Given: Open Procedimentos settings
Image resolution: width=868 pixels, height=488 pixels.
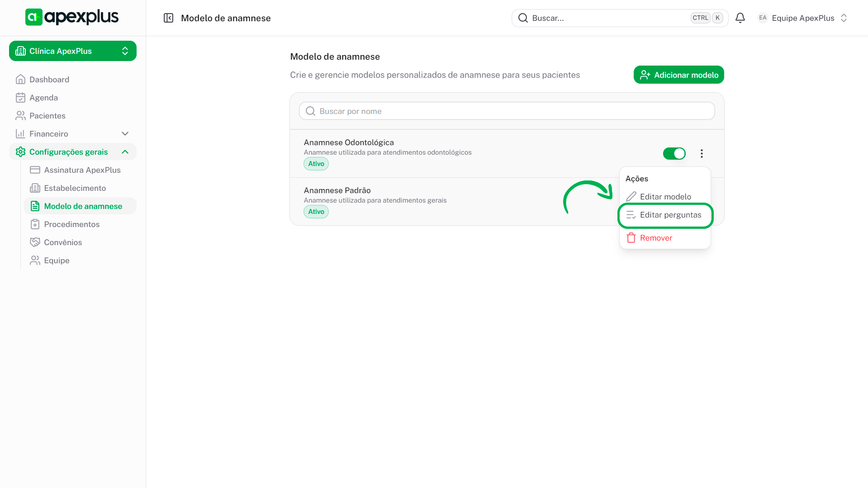Looking at the screenshot, I should (x=71, y=224).
